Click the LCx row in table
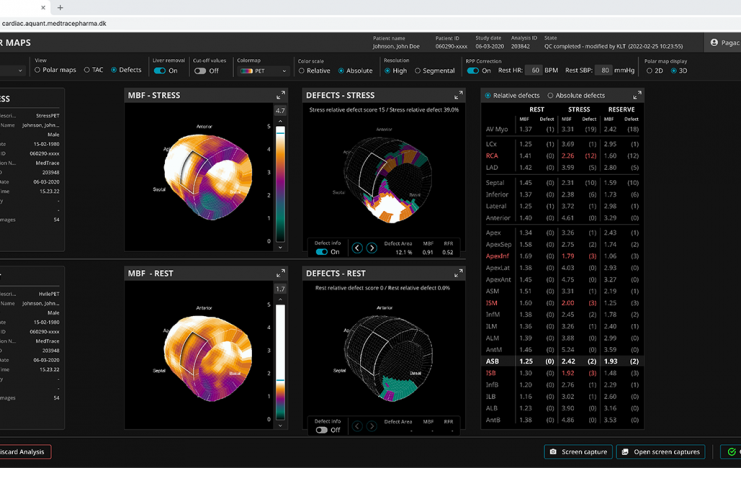This screenshot has width=741, height=486. pos(562,144)
